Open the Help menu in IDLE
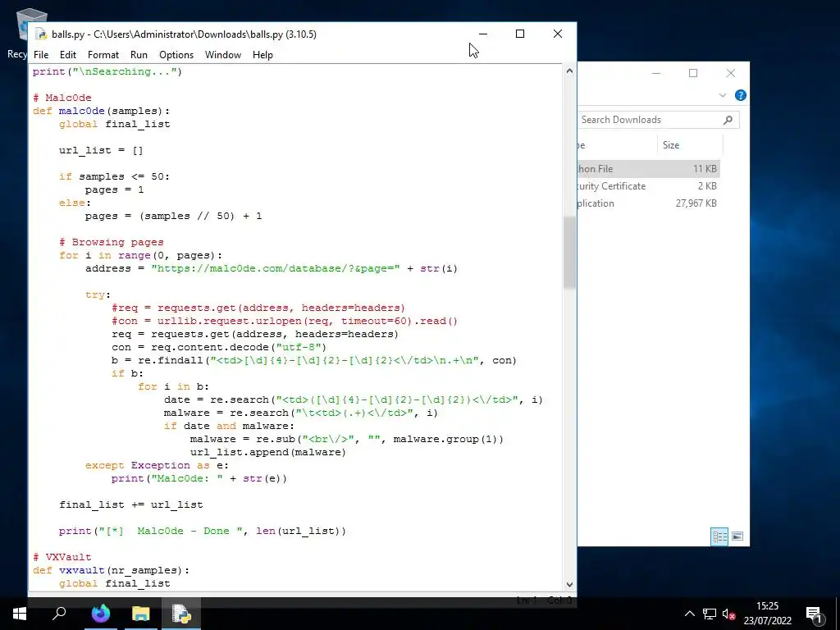The width and height of the screenshot is (840, 630). click(x=262, y=55)
